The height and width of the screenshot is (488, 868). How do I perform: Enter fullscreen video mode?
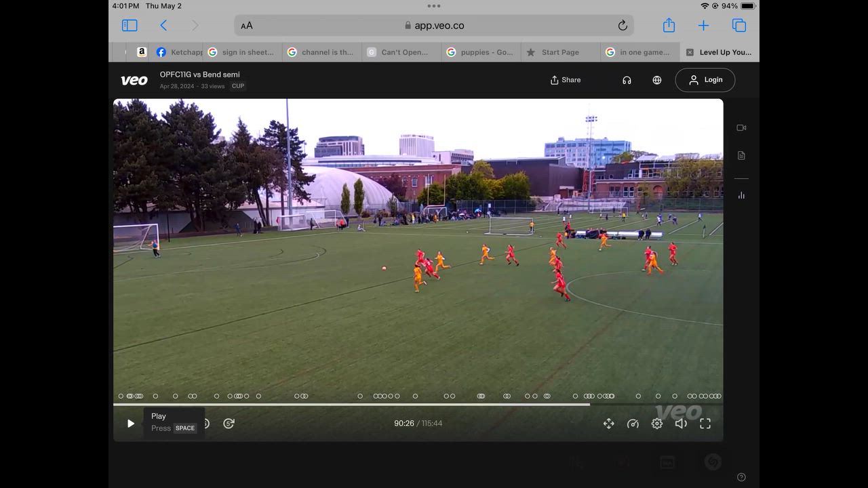[x=705, y=424]
